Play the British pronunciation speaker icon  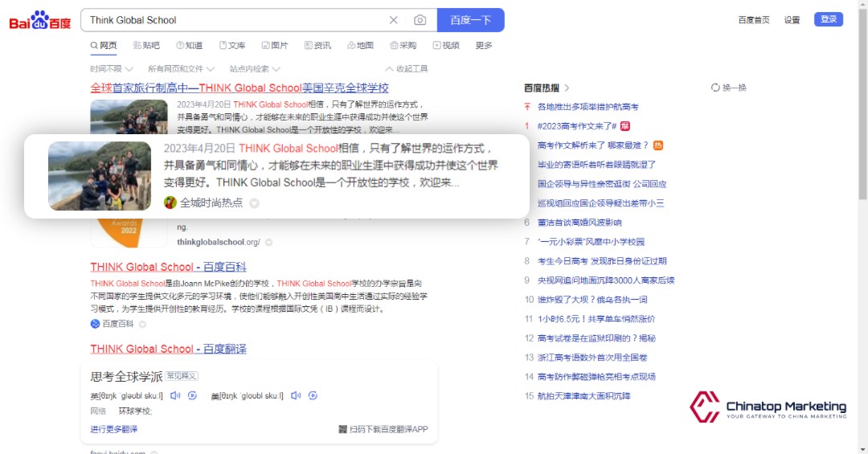(174, 395)
